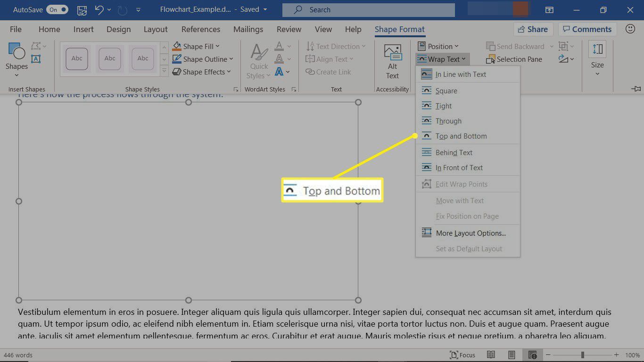Click the smiley feedback icon
The image size is (644, 362).
pos(630,29)
